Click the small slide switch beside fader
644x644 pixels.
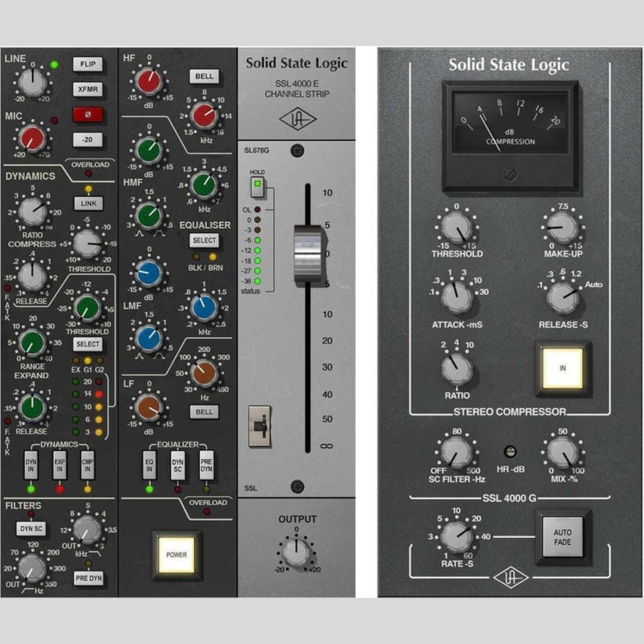point(259,426)
